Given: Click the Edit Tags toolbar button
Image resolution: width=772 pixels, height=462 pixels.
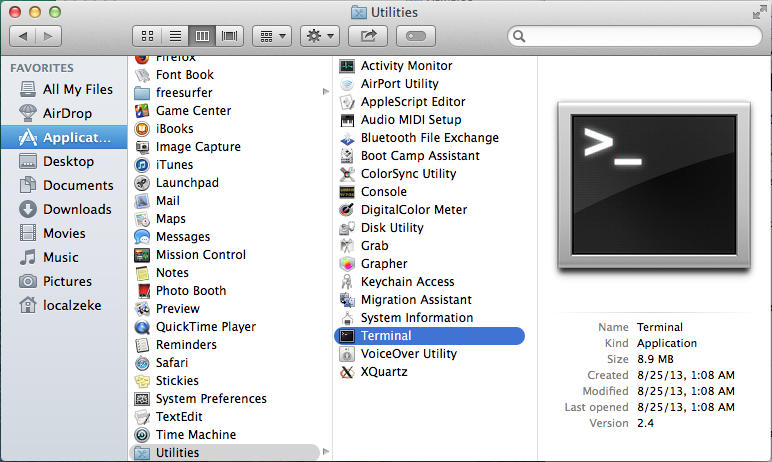Looking at the screenshot, I should coord(416,36).
